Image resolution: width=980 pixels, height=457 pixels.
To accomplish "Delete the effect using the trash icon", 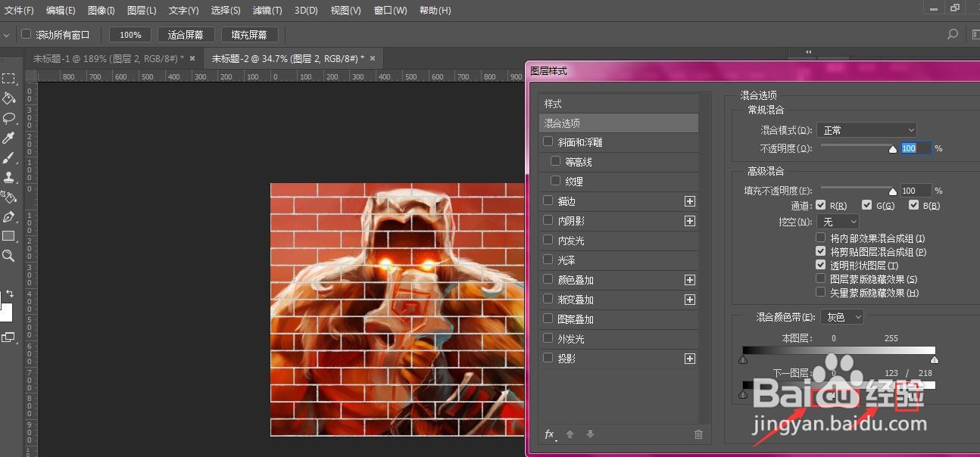I will (x=698, y=434).
